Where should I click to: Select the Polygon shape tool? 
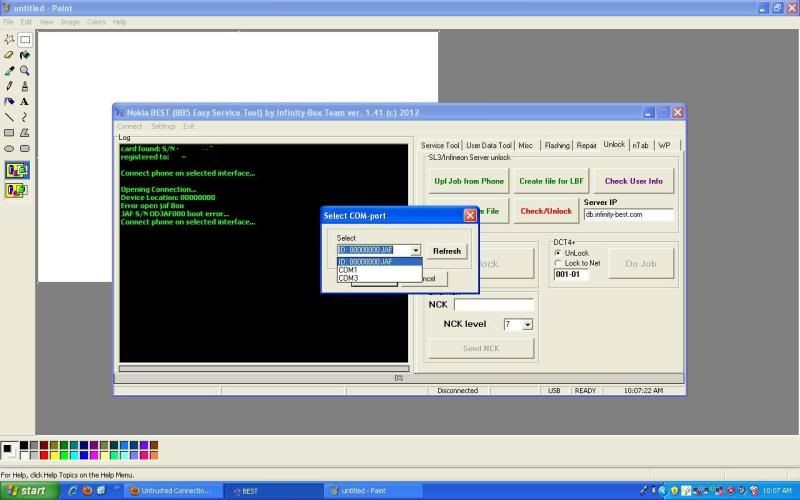click(25, 133)
